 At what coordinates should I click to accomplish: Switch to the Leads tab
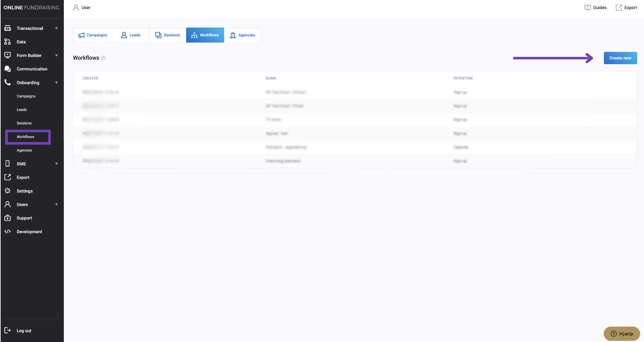pyautogui.click(x=130, y=35)
